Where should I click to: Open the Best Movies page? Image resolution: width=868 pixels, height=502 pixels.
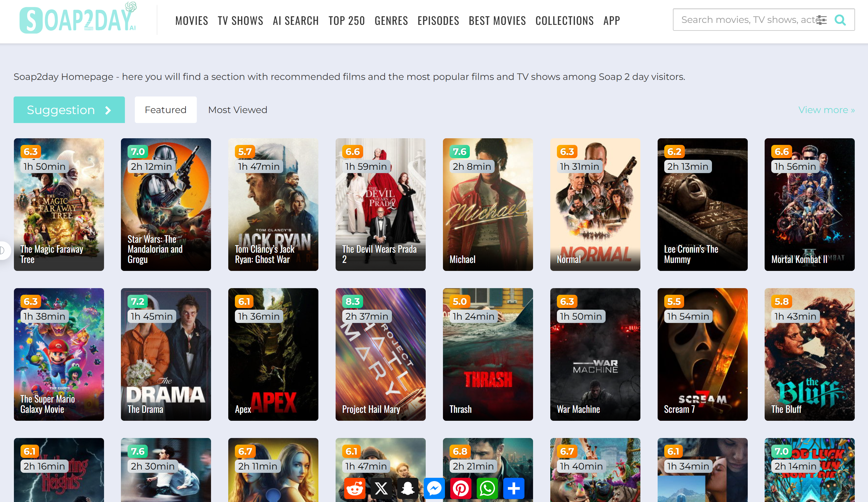497,21
